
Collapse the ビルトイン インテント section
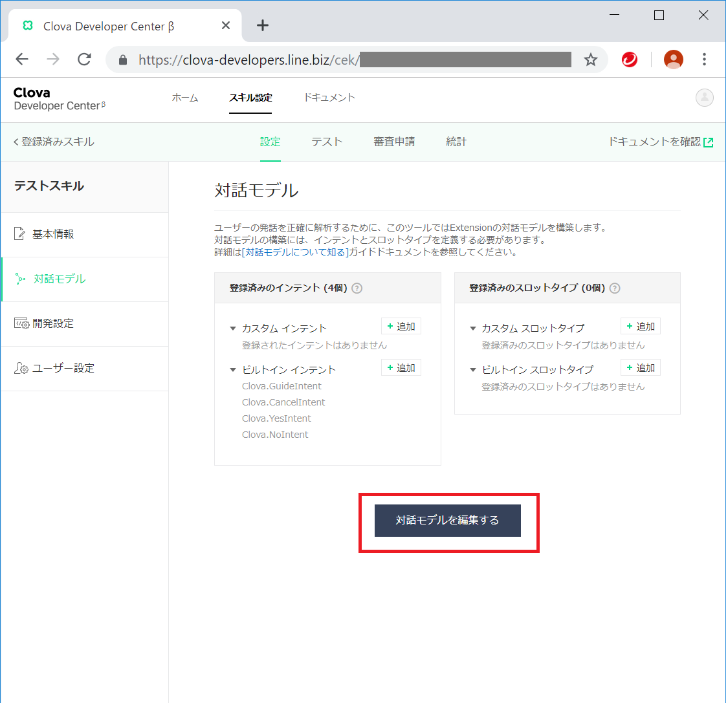[233, 370]
